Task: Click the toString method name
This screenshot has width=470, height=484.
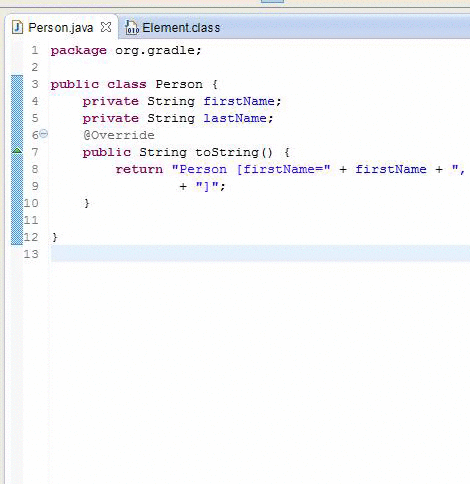Action: (x=227, y=152)
